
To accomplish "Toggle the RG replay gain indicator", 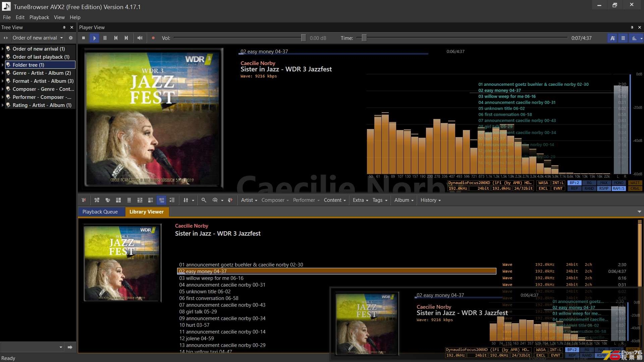I will [589, 183].
